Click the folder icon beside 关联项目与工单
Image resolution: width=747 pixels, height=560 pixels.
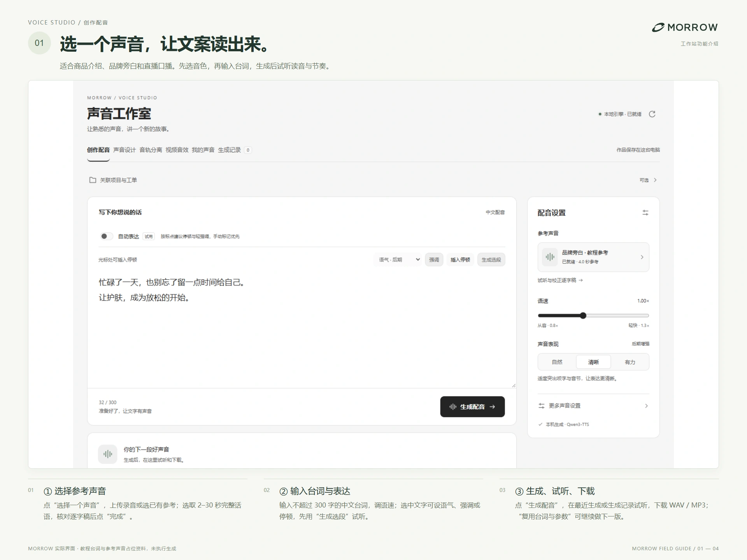[x=93, y=180]
